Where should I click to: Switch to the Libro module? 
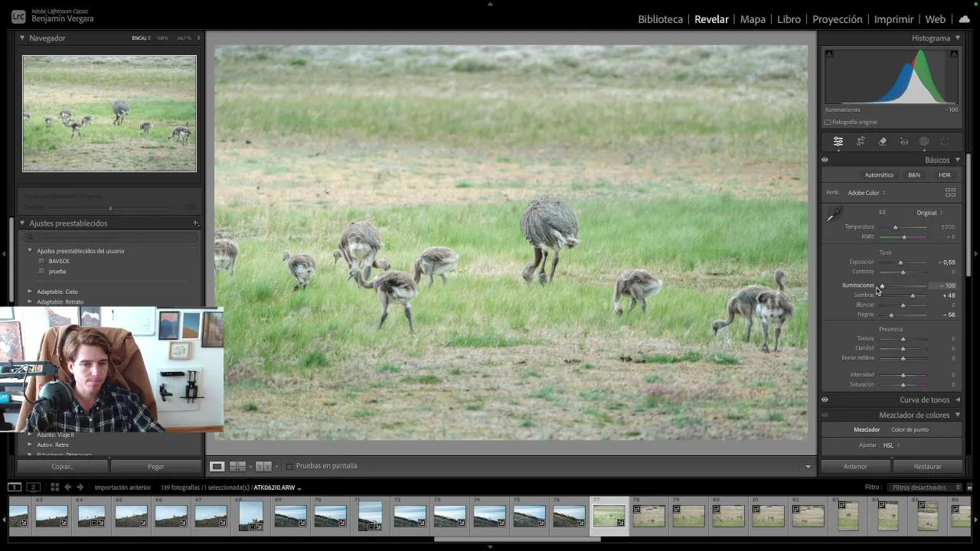[x=789, y=19]
